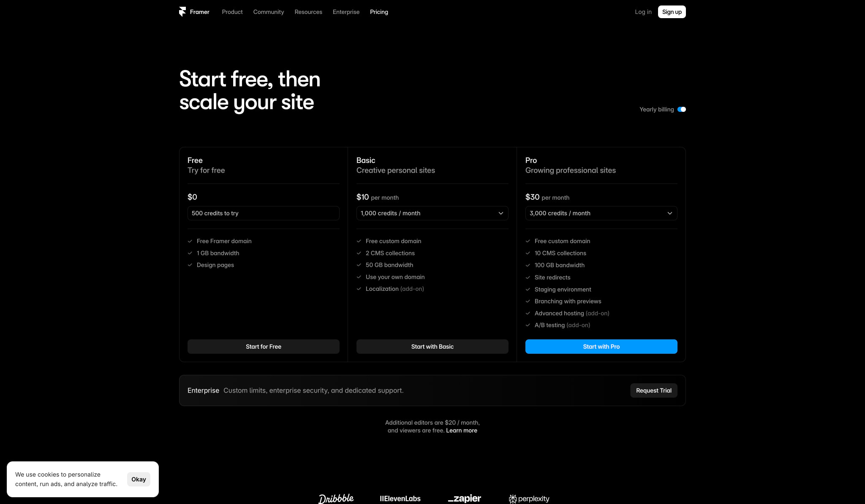Viewport: 865px width, 504px height.
Task: Toggle the Yearly billing switch
Action: tap(682, 109)
